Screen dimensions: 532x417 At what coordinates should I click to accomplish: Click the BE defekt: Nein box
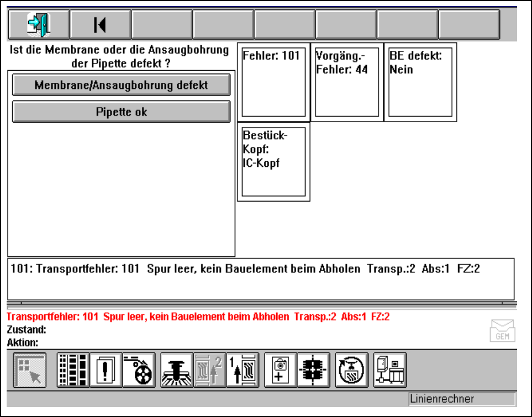(420, 82)
